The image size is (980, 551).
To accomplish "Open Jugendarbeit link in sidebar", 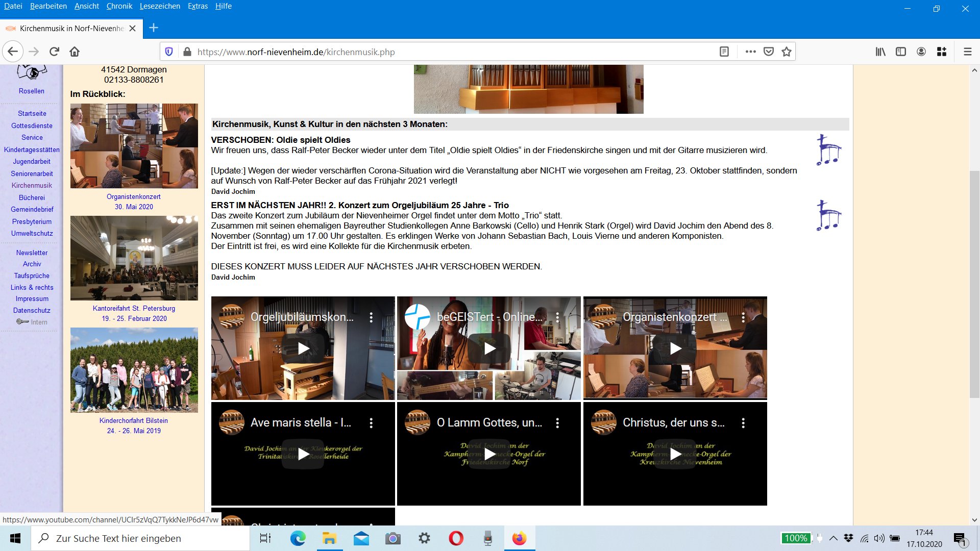I will pyautogui.click(x=32, y=161).
